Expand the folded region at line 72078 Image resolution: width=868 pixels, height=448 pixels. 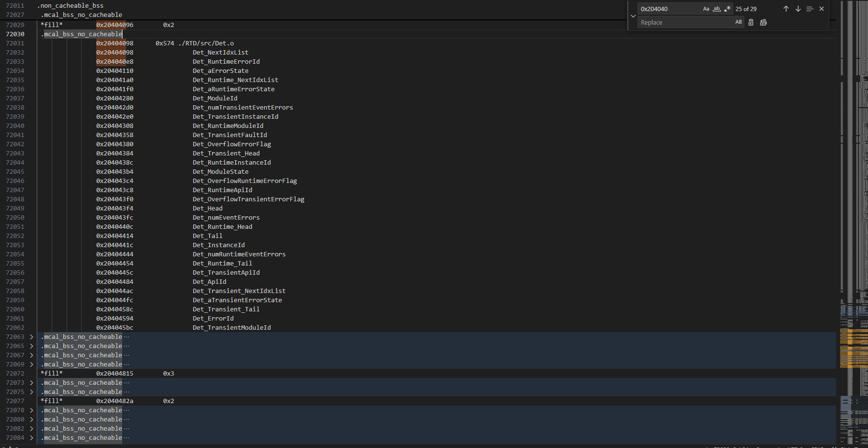[31, 410]
